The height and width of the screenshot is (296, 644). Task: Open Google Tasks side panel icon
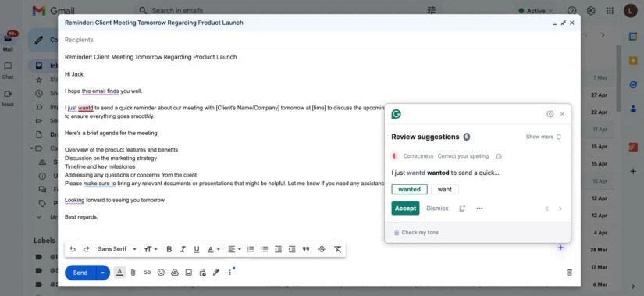pos(633,84)
